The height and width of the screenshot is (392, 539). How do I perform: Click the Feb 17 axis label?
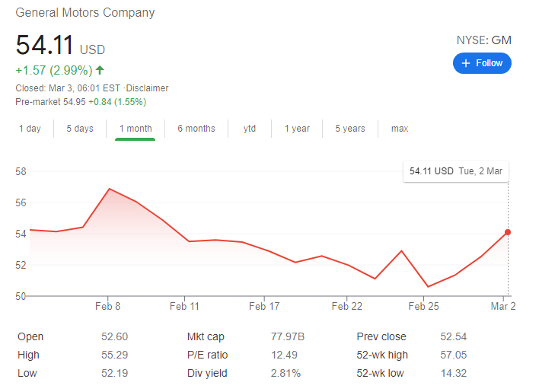click(264, 306)
